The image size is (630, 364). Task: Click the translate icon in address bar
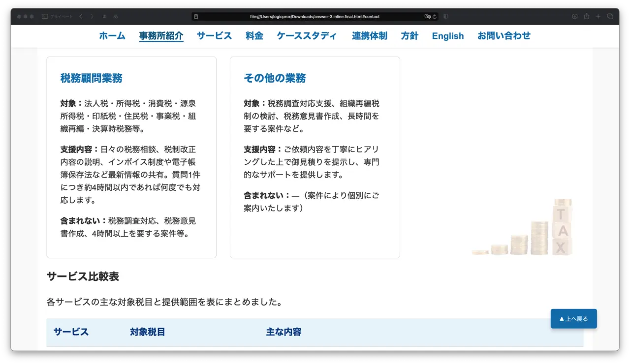pos(427,16)
